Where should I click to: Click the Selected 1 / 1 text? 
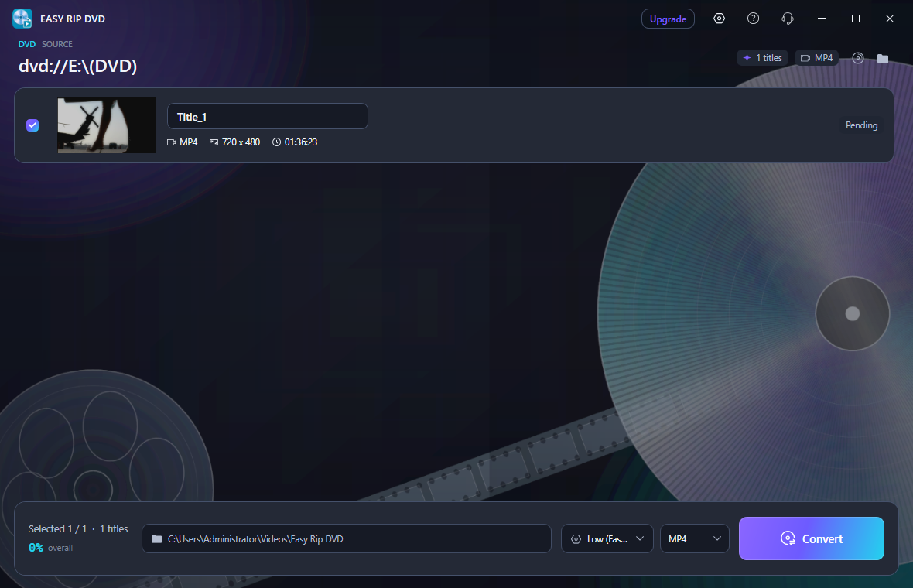[58, 528]
